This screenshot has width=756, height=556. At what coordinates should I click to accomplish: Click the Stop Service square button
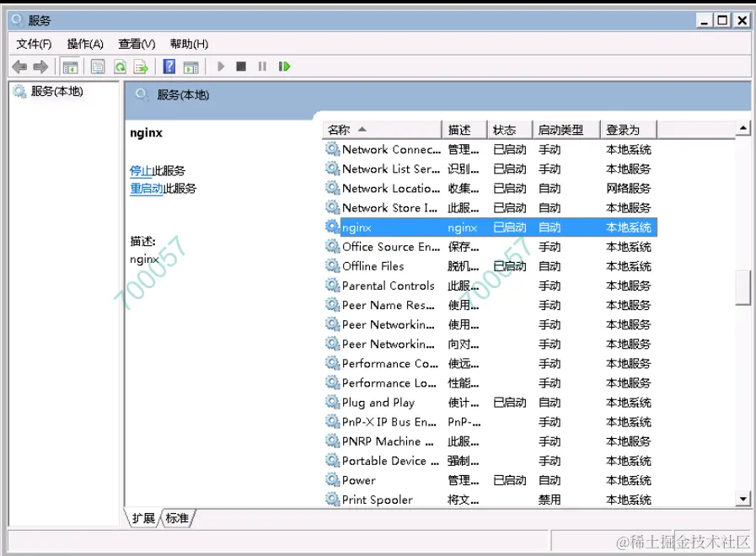(x=241, y=67)
